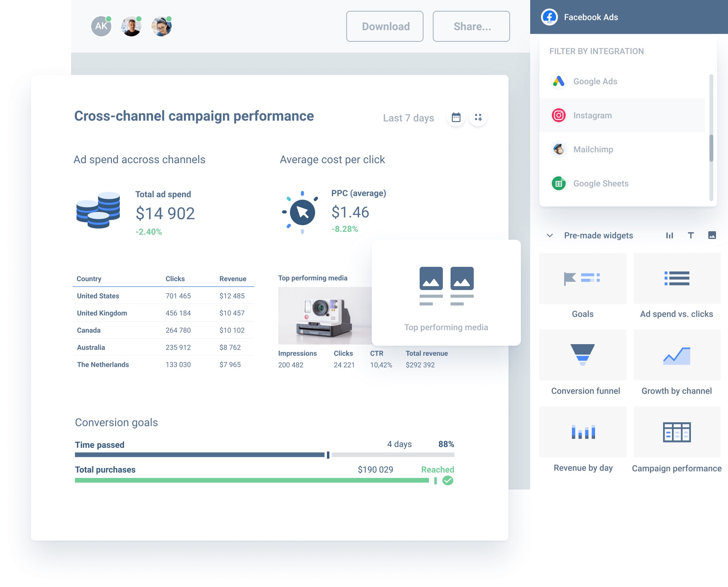Click the Instagram logo icon

559,115
